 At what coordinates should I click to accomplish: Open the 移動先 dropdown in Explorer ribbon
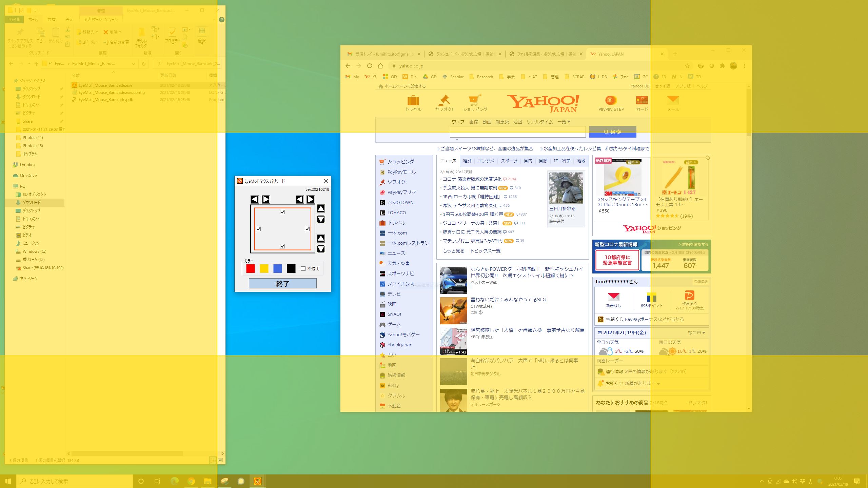point(87,32)
